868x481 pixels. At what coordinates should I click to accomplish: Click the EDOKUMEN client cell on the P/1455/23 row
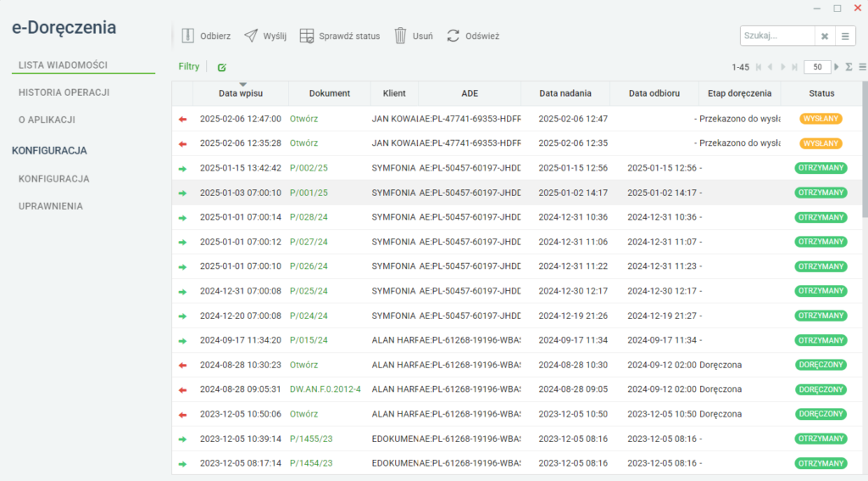click(x=393, y=439)
